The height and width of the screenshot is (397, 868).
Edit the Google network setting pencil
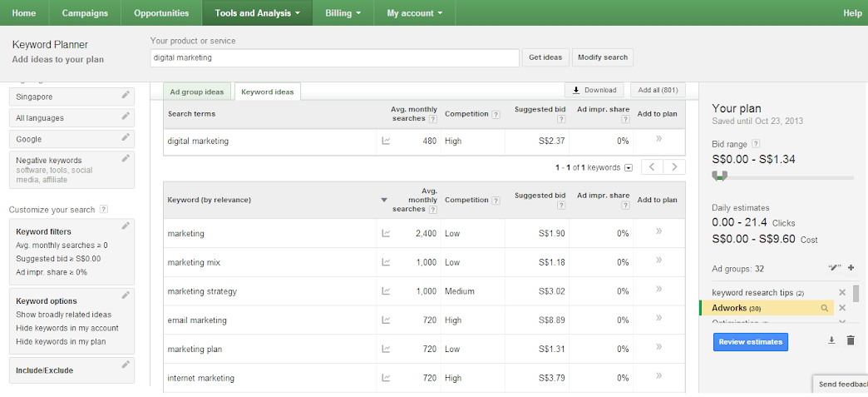(x=126, y=137)
